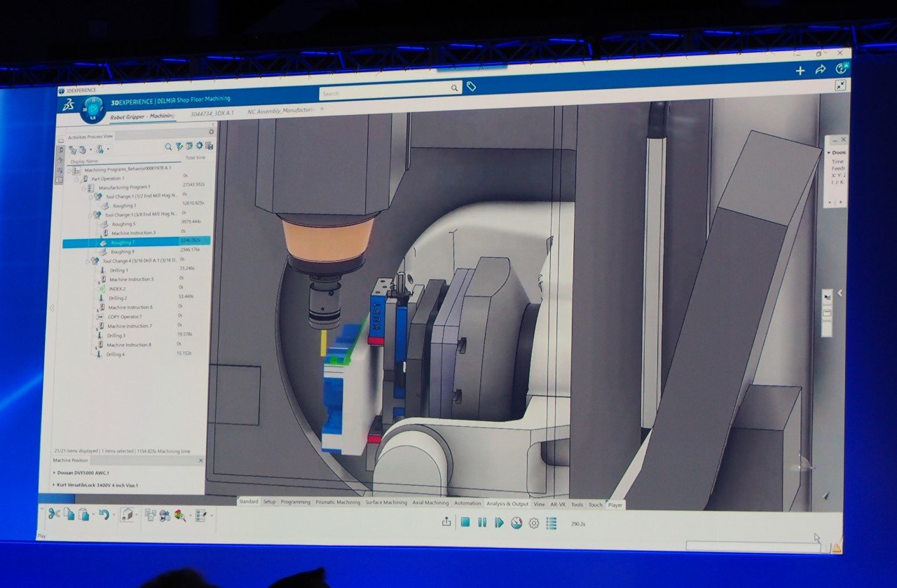
Task: Collapse Tool Change.4 tree node
Action: 87,261
